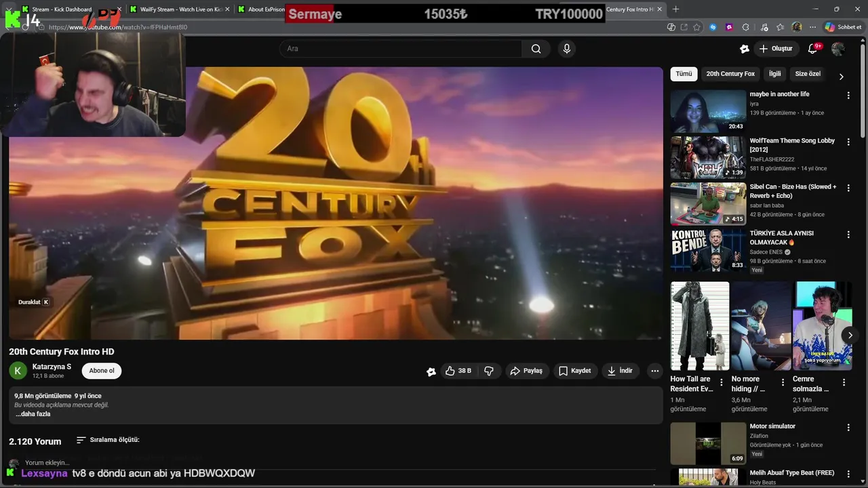Select the İlgili filter chip

(774, 74)
